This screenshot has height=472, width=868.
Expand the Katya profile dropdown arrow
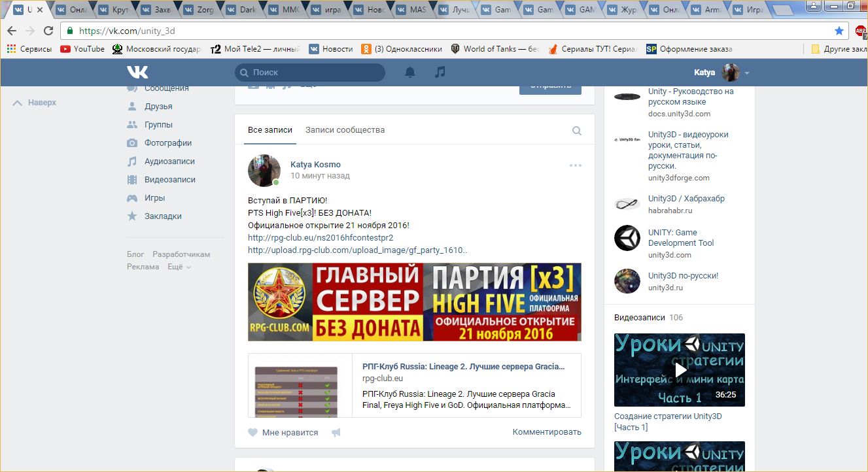tap(747, 73)
